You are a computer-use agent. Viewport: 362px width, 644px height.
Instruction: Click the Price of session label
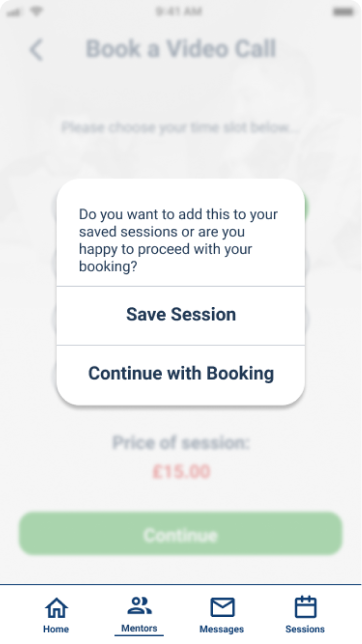(181, 443)
